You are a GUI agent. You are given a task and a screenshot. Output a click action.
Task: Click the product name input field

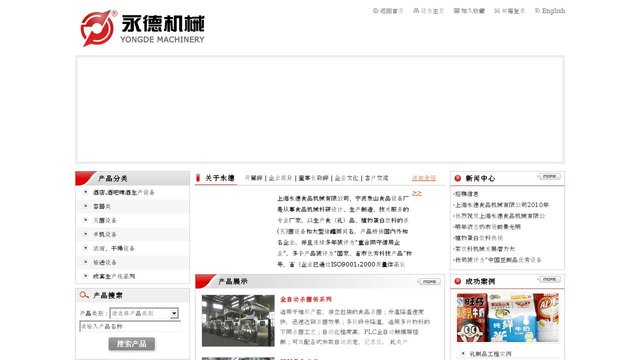click(130, 326)
